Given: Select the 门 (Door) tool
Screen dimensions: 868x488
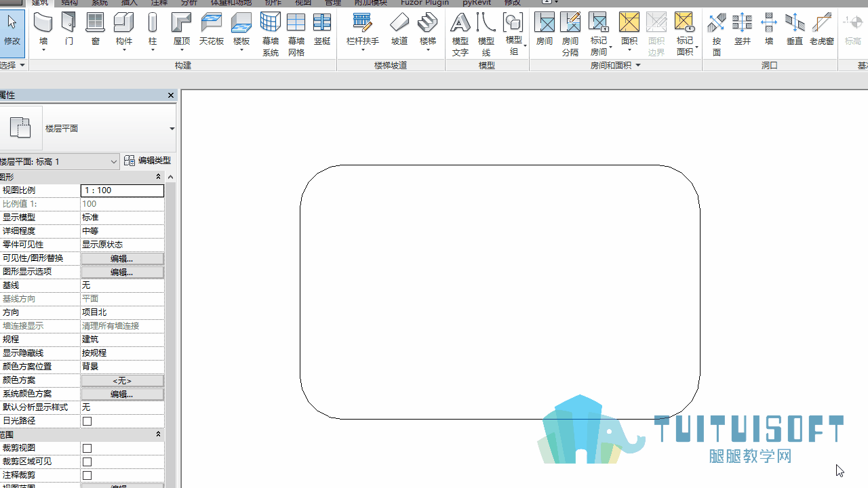Looking at the screenshot, I should (69, 30).
